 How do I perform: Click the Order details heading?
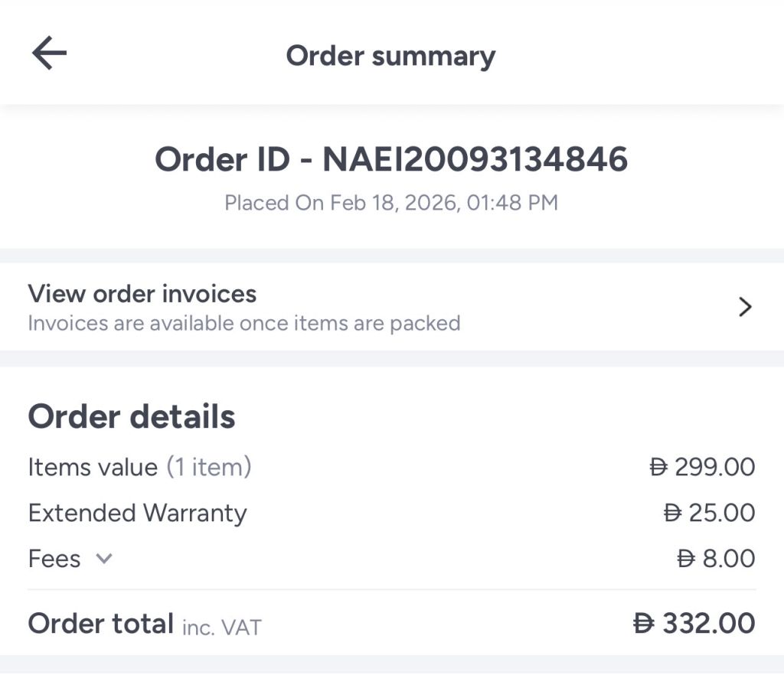click(x=132, y=417)
